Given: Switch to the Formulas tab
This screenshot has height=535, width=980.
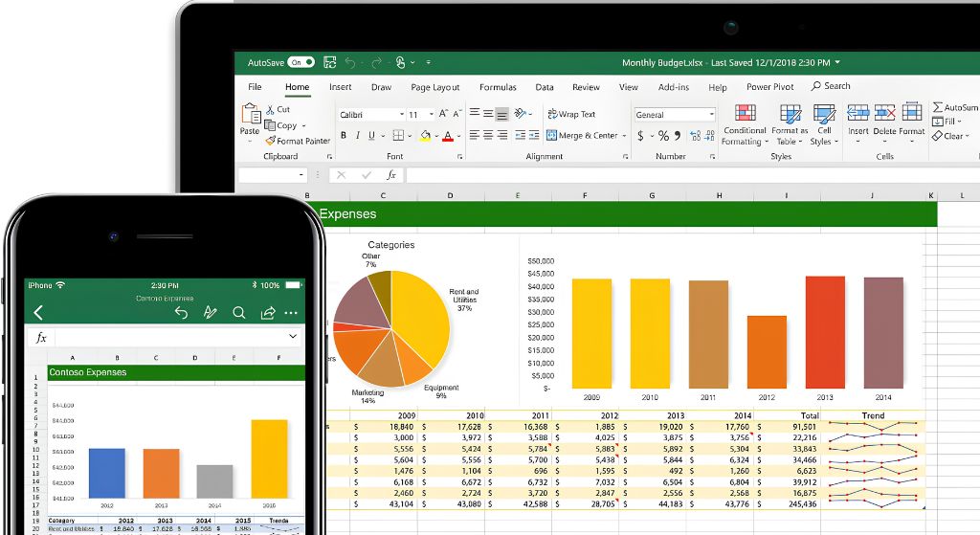Looking at the screenshot, I should pyautogui.click(x=498, y=87).
